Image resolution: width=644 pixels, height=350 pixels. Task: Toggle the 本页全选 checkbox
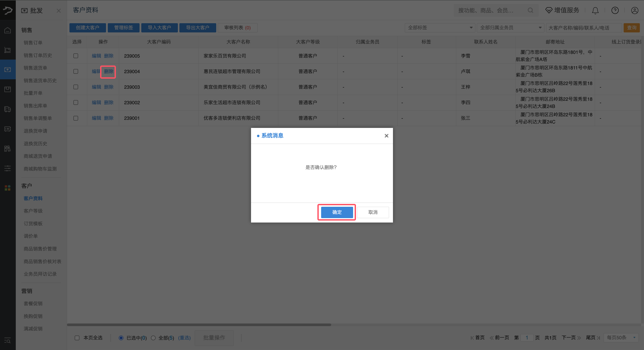point(77,338)
